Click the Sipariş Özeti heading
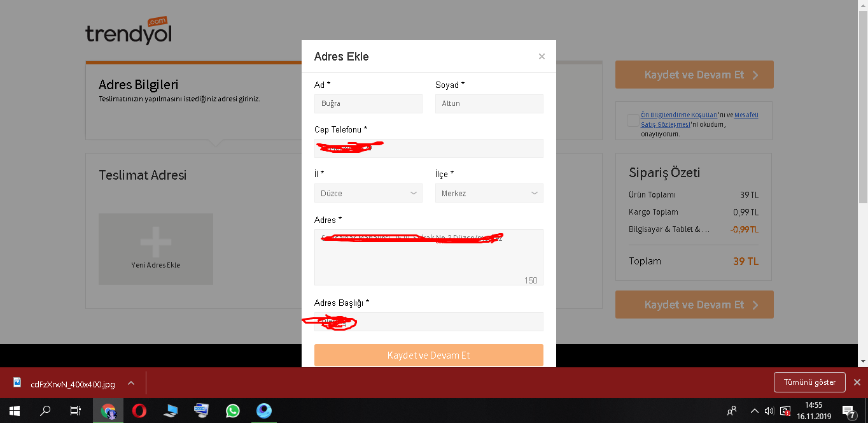 pyautogui.click(x=664, y=173)
